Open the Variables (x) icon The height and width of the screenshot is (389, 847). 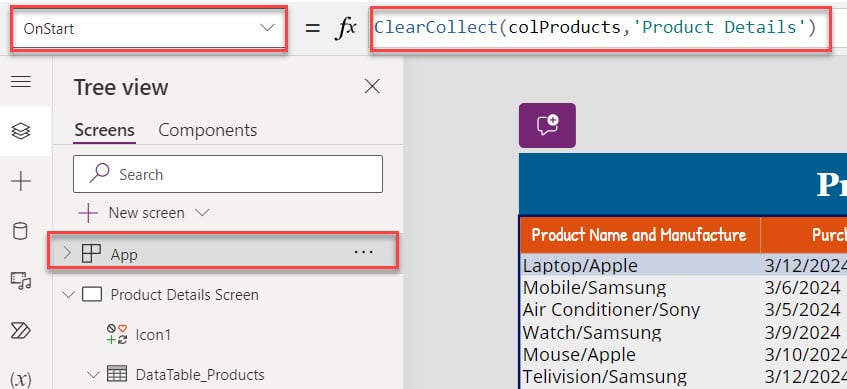(x=21, y=379)
